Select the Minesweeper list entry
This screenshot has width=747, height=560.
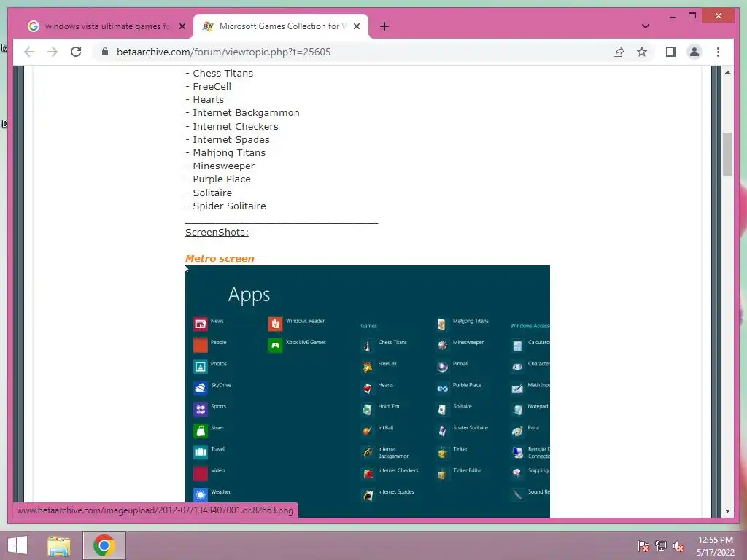point(224,166)
